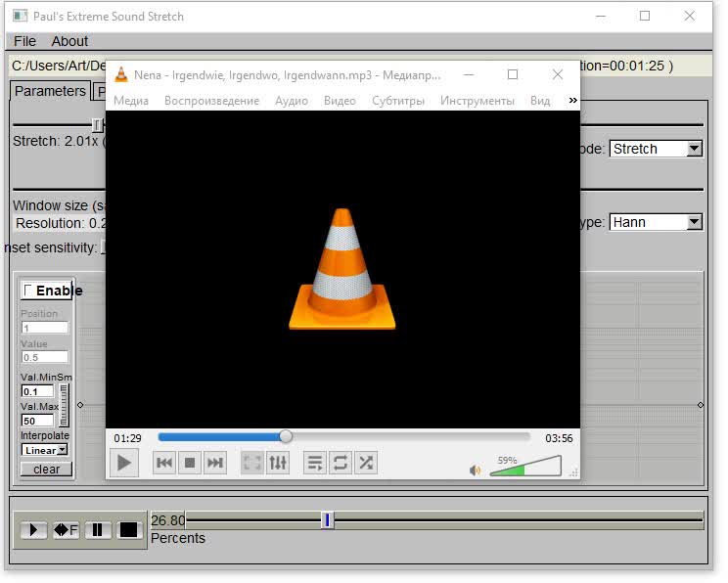Screen dimensions: 728x583
Task: Open the Видео menu
Action: [340, 101]
